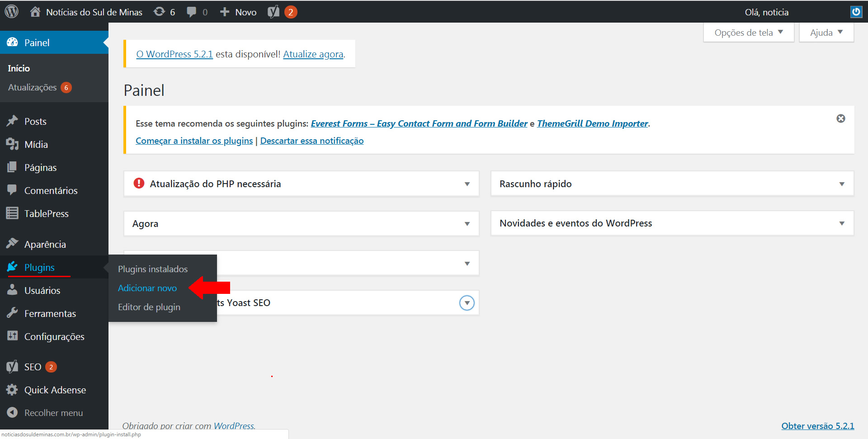Open the comments bubble icon in admin bar
This screenshot has height=439, width=868.
192,12
